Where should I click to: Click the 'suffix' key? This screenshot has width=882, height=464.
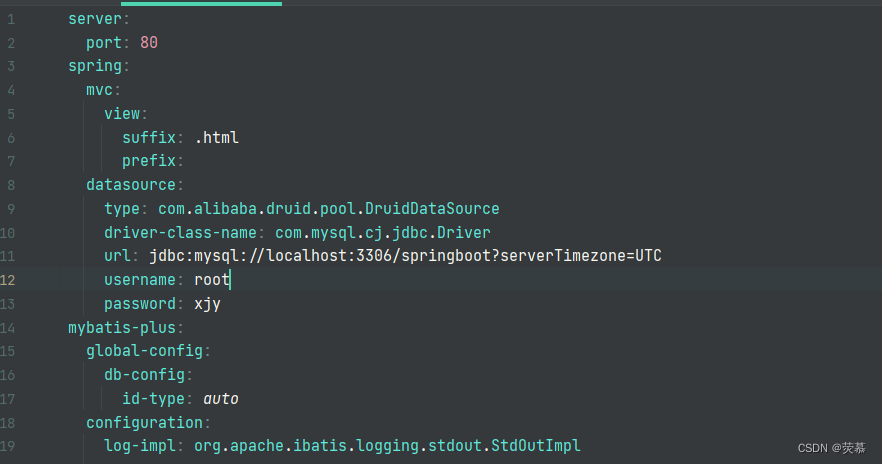point(148,138)
